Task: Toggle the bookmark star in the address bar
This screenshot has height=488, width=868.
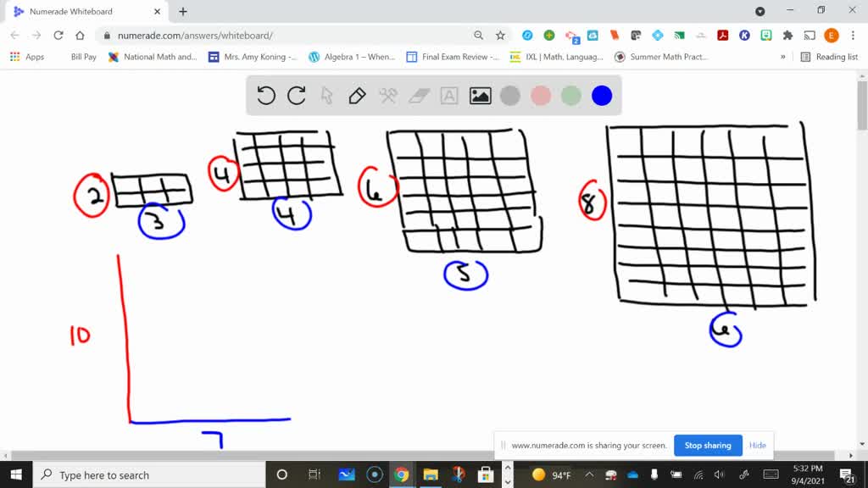Action: click(499, 36)
